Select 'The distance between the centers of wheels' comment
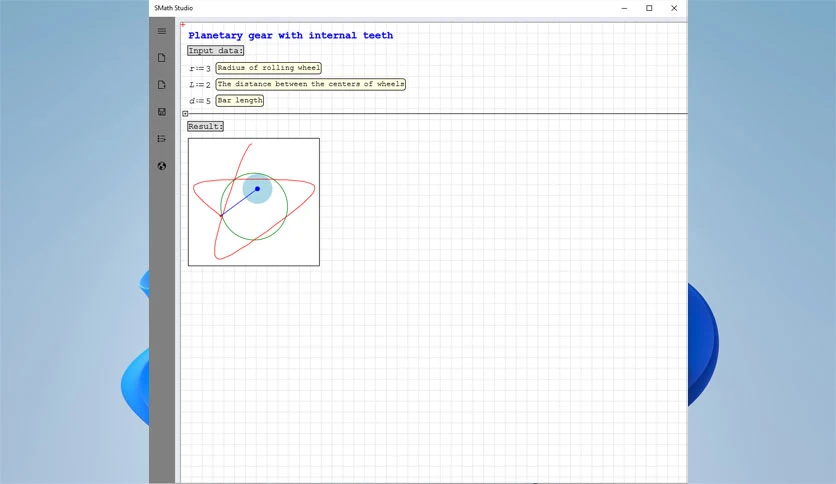Viewport: 836px width, 484px height. pyautogui.click(x=310, y=84)
